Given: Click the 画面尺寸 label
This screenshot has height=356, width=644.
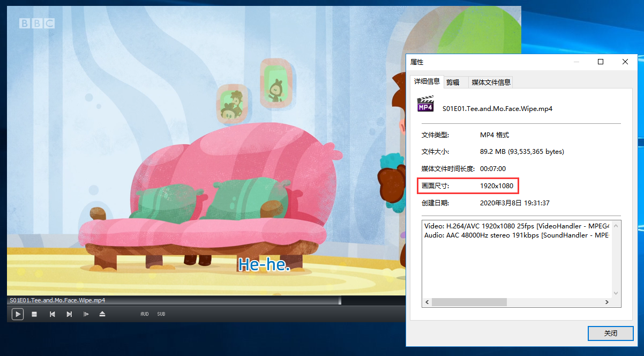Looking at the screenshot, I should coord(435,186).
